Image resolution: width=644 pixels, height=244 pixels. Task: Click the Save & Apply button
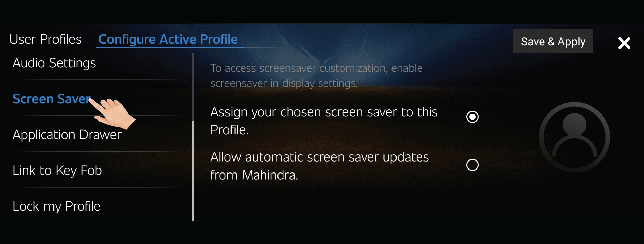click(553, 41)
